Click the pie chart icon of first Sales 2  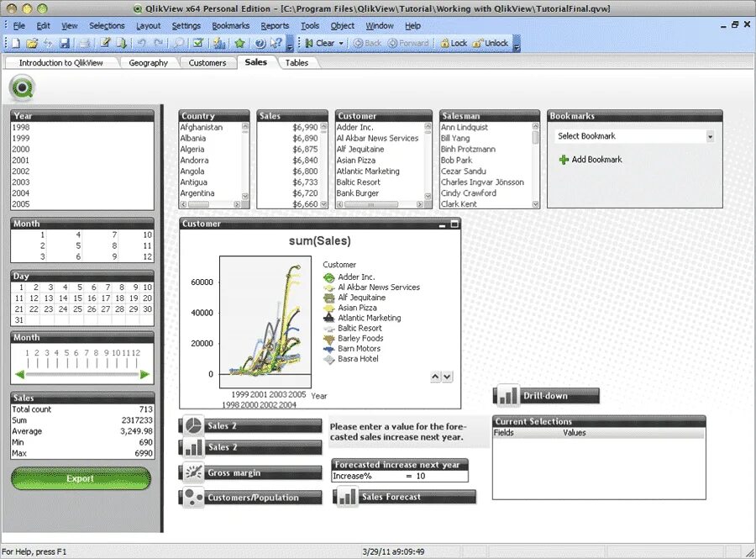193,425
